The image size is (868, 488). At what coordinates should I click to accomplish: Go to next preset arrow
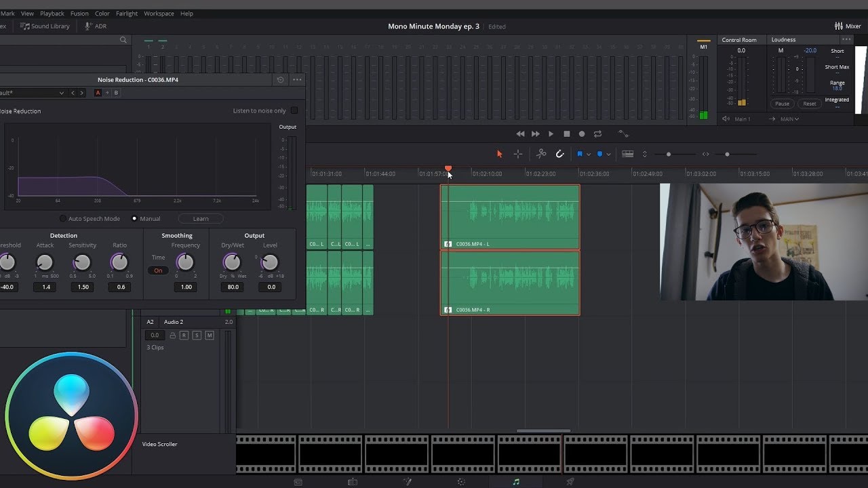tap(82, 93)
